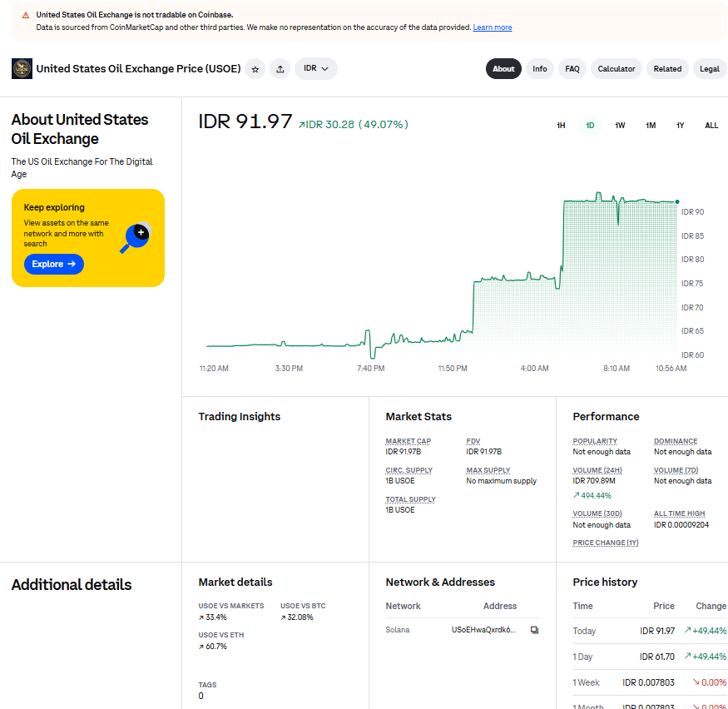Click the DOMINANCE label
The height and width of the screenshot is (709, 728).
[x=676, y=441]
